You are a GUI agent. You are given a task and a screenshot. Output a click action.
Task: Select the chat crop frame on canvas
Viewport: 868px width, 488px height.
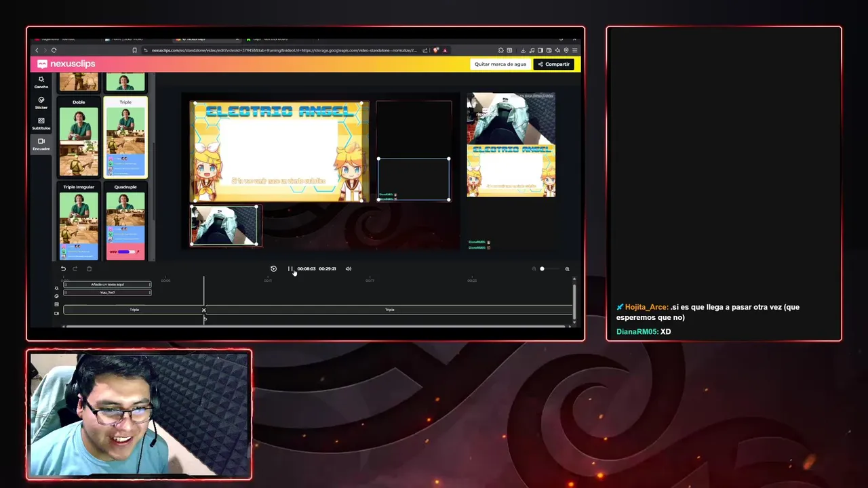point(414,179)
